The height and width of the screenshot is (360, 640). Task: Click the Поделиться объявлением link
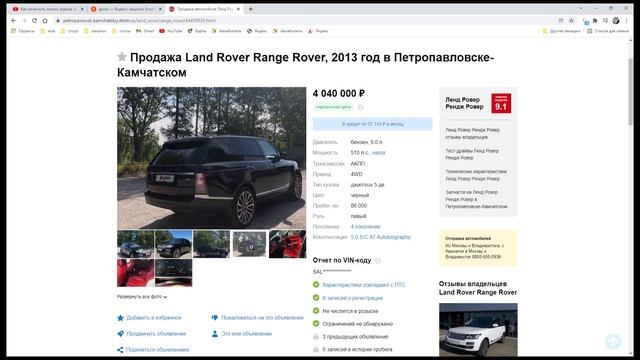click(153, 350)
